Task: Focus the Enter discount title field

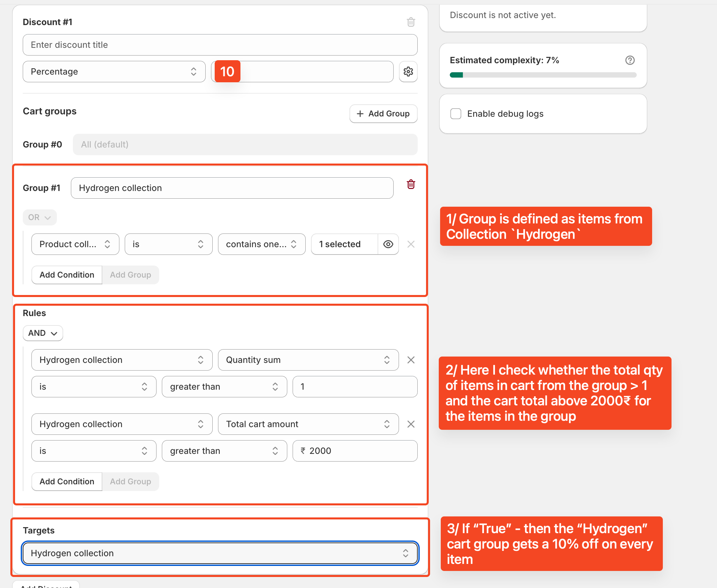Action: coord(220,45)
